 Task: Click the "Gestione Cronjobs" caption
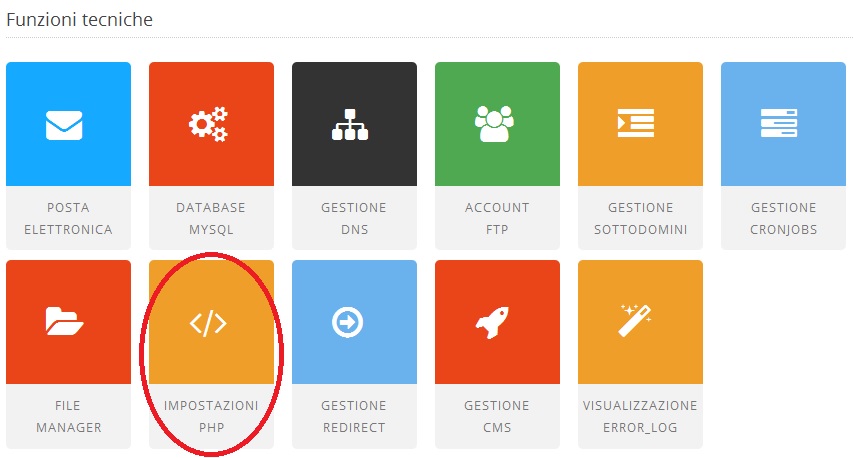(783, 218)
